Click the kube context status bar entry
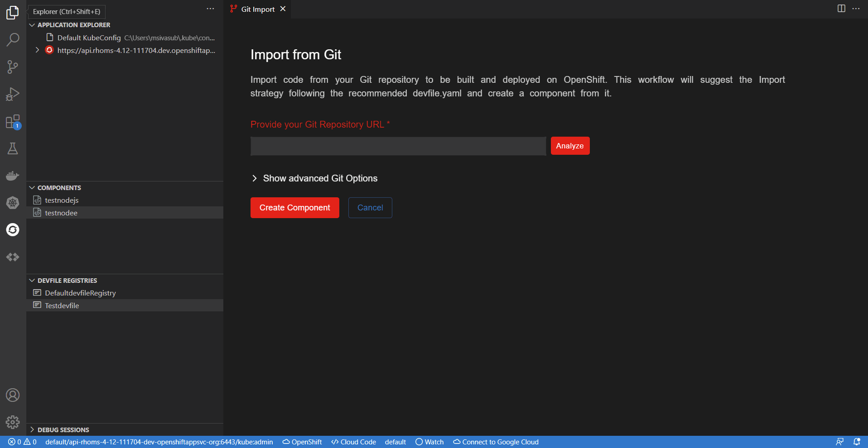The image size is (868, 448). click(x=159, y=442)
